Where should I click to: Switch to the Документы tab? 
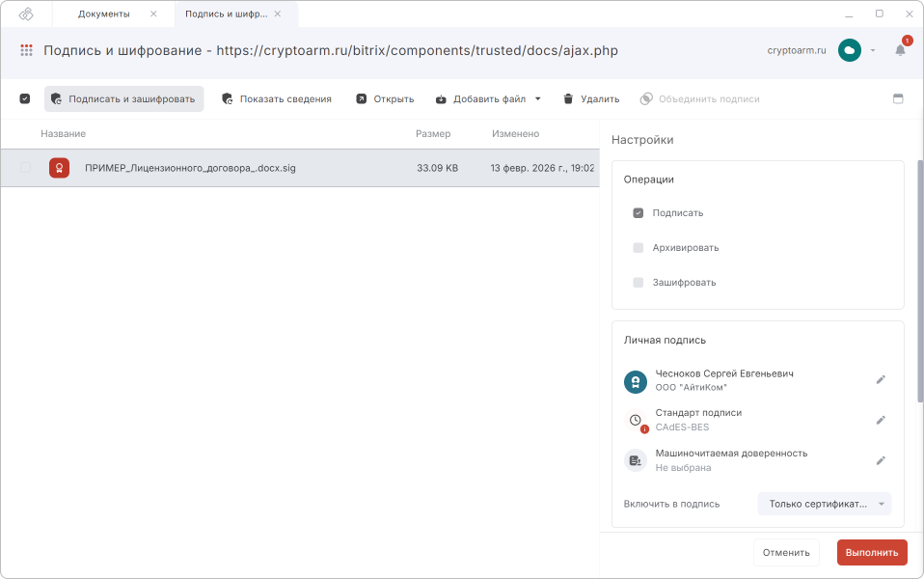click(103, 14)
